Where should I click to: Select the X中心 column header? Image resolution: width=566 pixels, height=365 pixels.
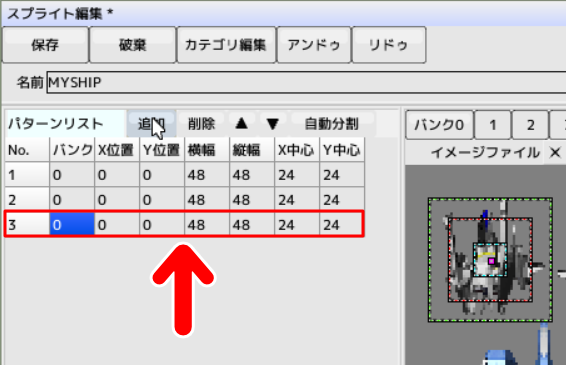point(297,150)
